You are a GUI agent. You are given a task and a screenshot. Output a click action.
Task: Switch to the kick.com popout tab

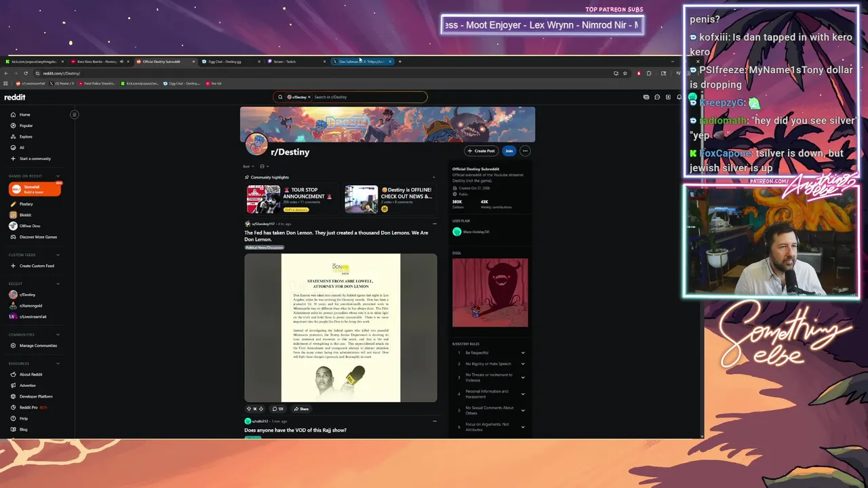click(x=34, y=62)
